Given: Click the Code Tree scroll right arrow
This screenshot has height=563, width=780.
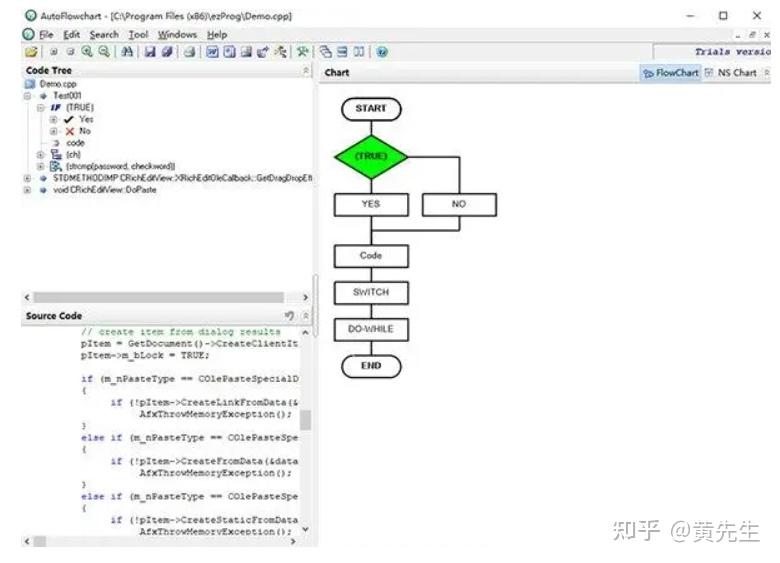Looking at the screenshot, I should pyautogui.click(x=305, y=297).
